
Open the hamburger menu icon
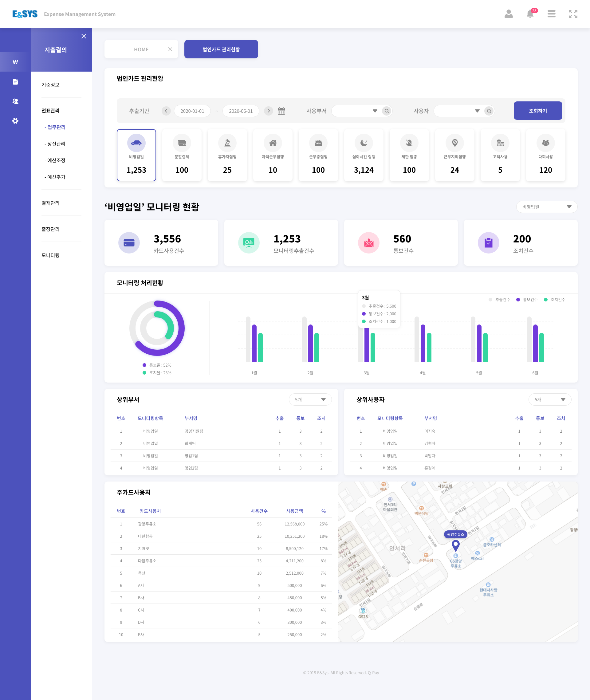(551, 14)
